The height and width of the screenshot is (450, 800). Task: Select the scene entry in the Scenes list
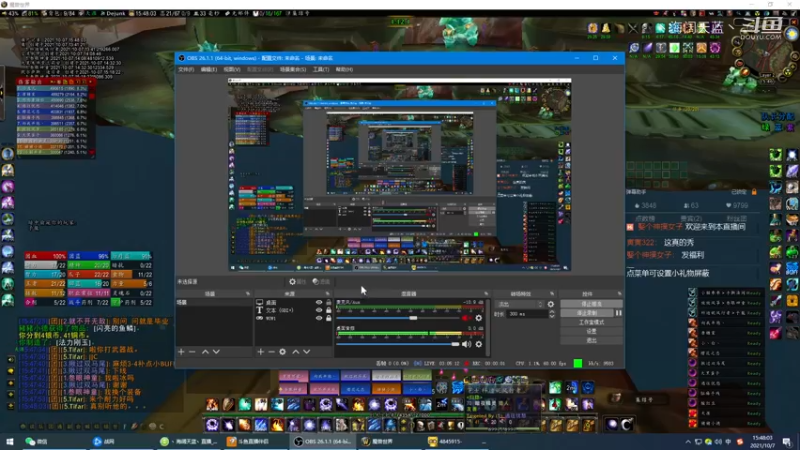click(x=213, y=303)
